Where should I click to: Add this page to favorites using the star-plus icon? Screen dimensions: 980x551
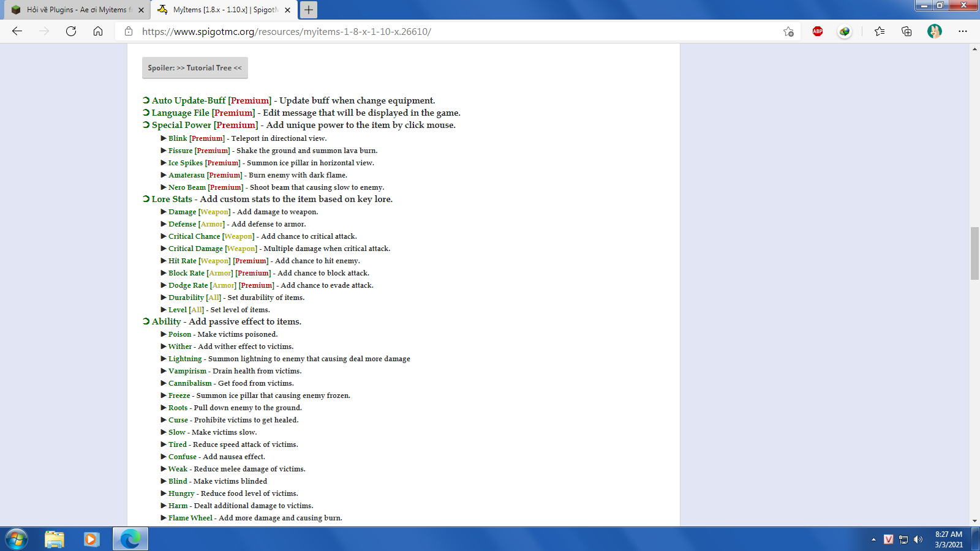coord(788,31)
